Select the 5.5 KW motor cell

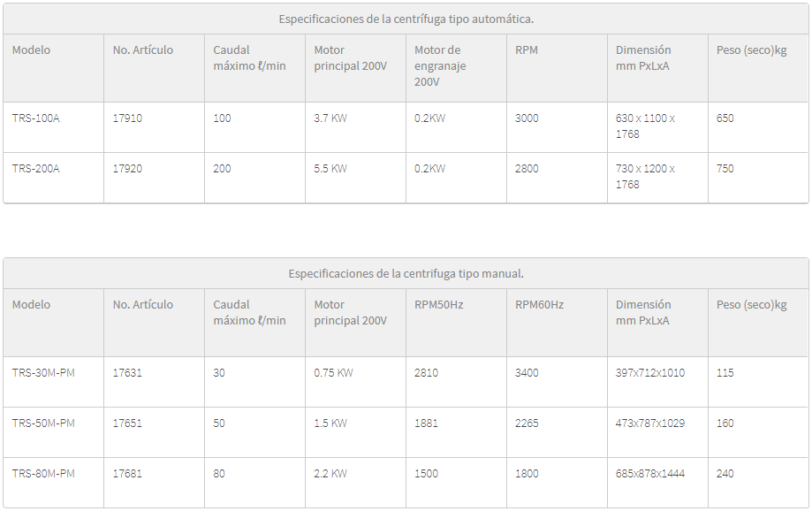pos(330,169)
